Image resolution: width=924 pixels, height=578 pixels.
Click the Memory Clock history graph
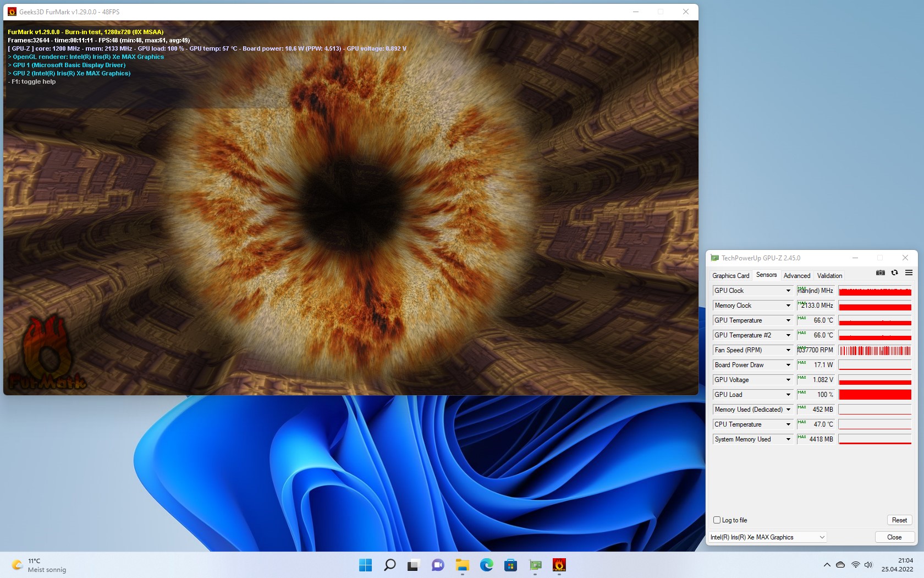(x=875, y=306)
